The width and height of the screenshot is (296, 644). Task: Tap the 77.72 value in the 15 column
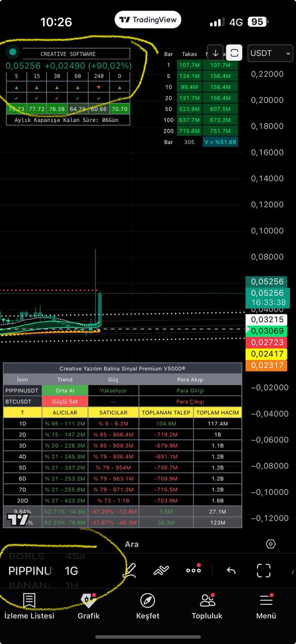coord(36,108)
